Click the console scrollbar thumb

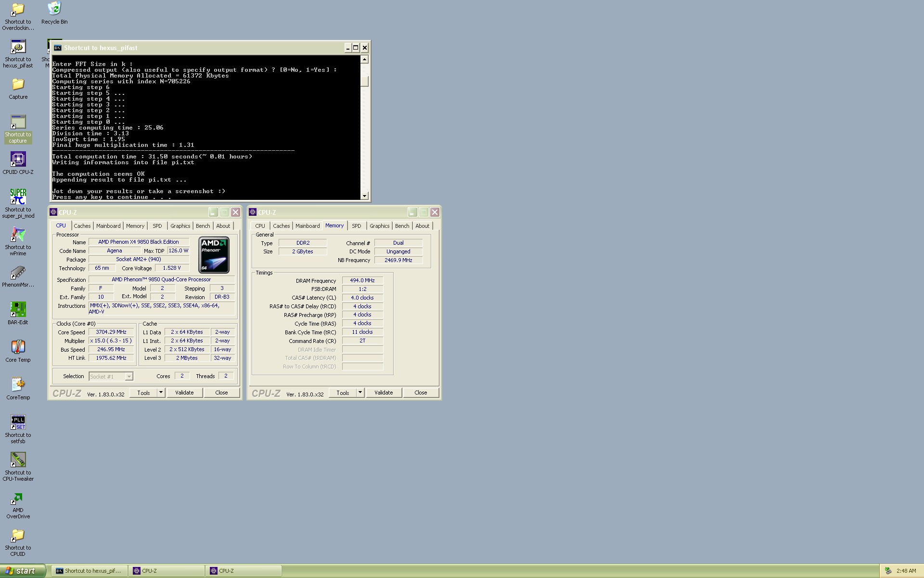364,81
